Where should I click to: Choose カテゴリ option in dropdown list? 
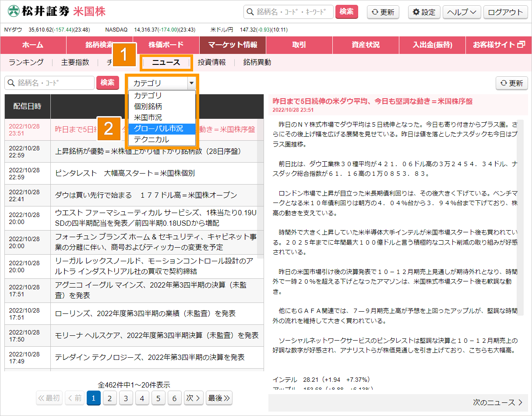161,96
